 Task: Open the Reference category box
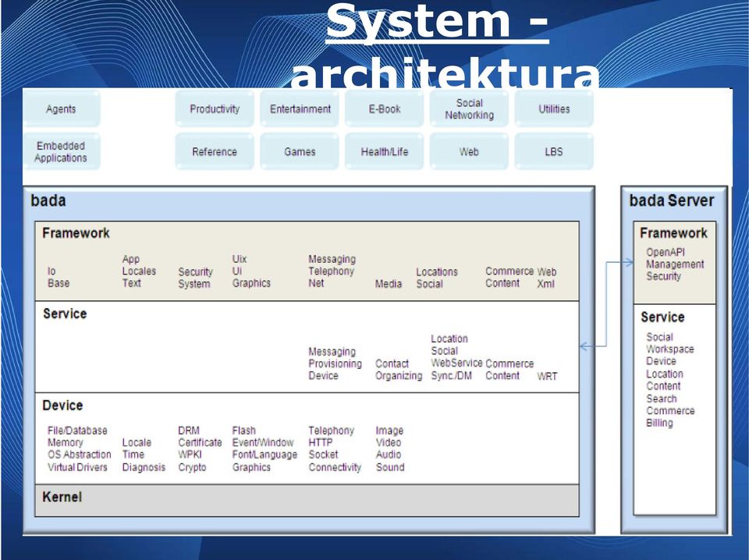pyautogui.click(x=215, y=152)
